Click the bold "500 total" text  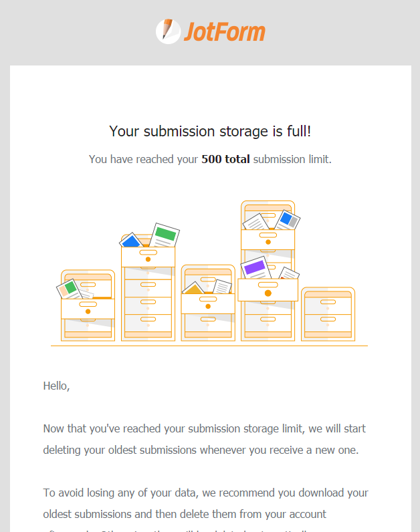click(225, 160)
